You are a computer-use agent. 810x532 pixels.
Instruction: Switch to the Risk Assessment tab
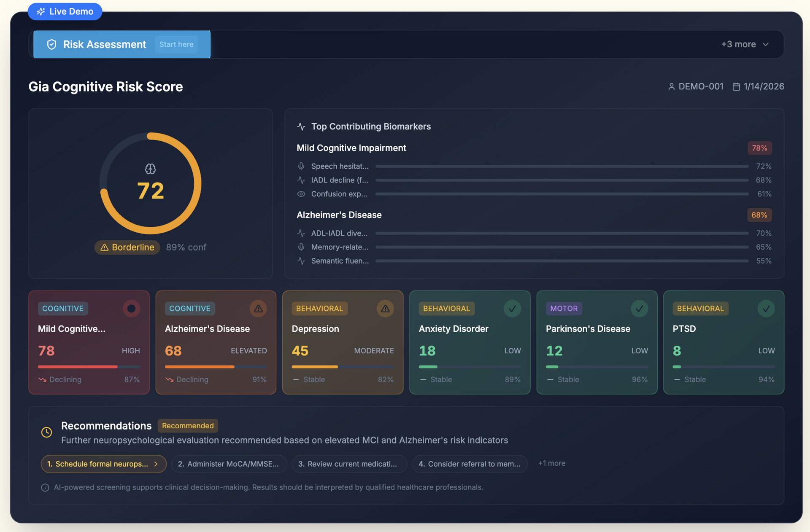pyautogui.click(x=105, y=44)
